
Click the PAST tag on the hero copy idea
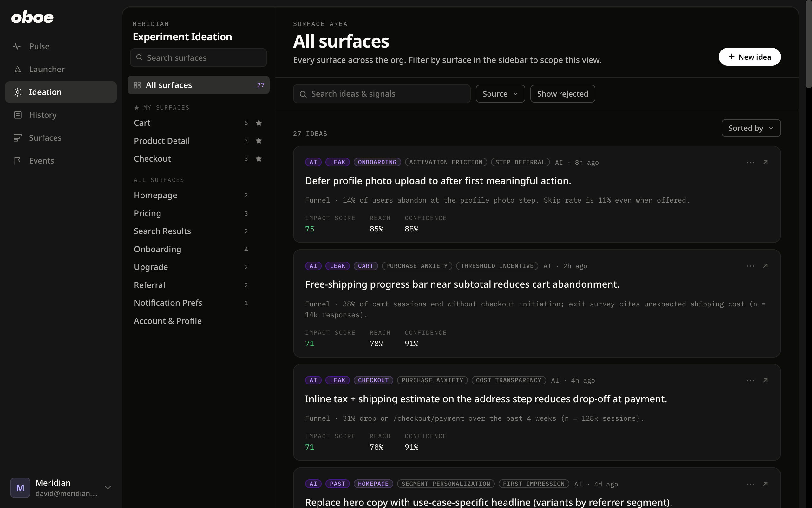click(337, 484)
